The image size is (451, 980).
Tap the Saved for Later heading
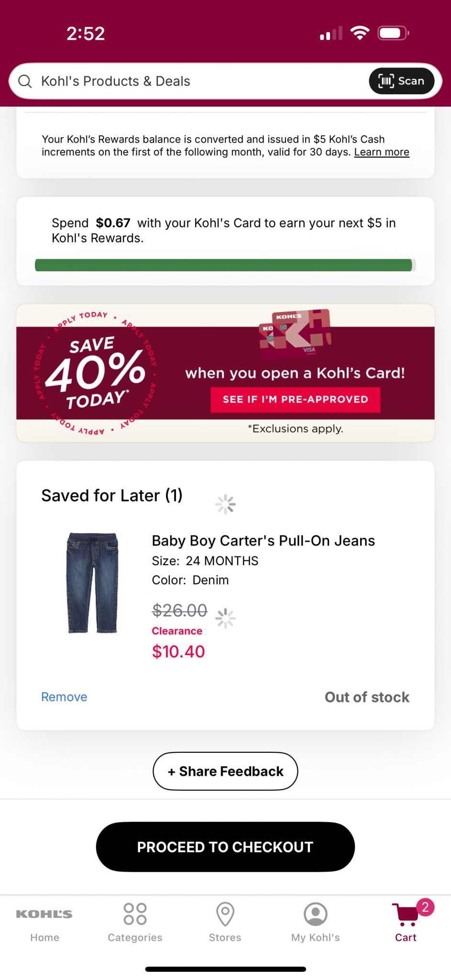[x=112, y=496]
